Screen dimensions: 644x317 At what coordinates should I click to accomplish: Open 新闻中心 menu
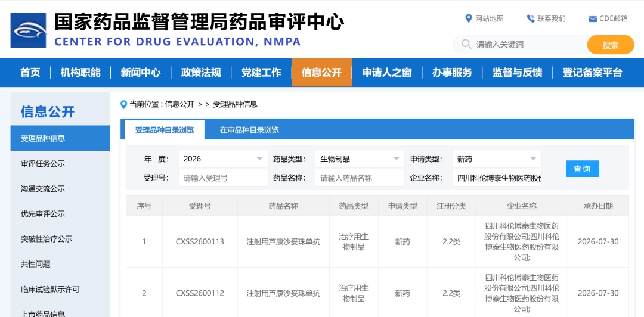[x=141, y=73]
